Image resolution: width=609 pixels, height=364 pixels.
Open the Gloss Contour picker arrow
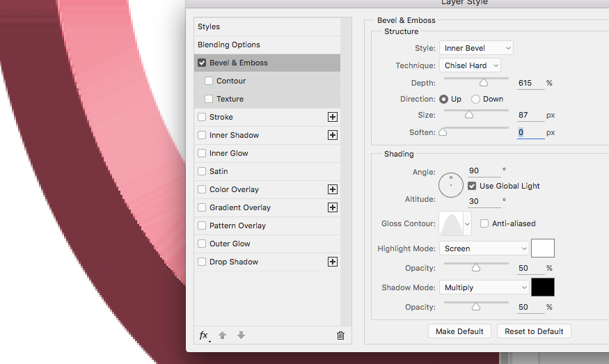pos(467,224)
